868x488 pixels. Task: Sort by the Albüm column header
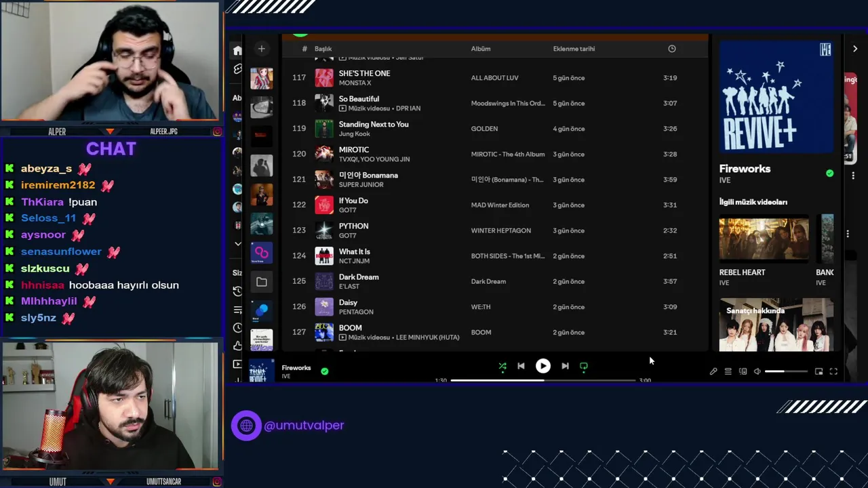tap(481, 49)
